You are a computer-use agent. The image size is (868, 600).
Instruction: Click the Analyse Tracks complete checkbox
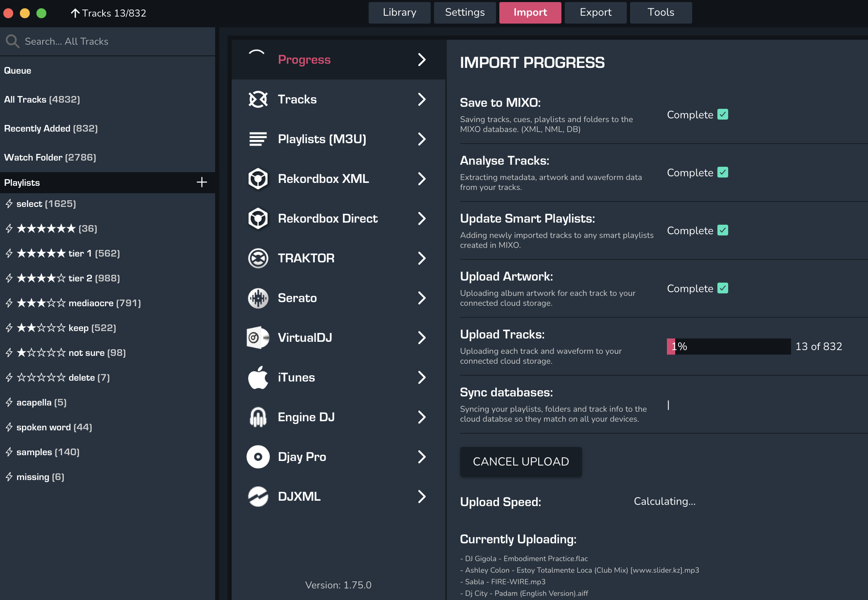[723, 172]
